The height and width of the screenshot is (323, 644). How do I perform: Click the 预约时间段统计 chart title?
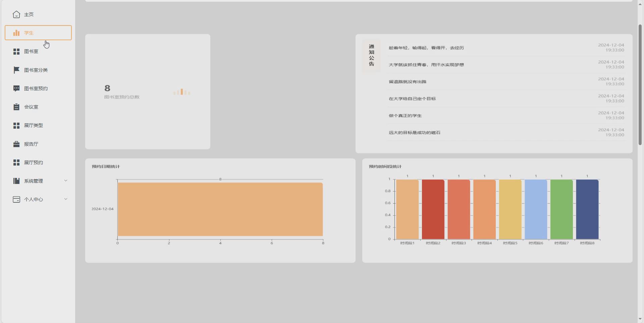click(385, 167)
